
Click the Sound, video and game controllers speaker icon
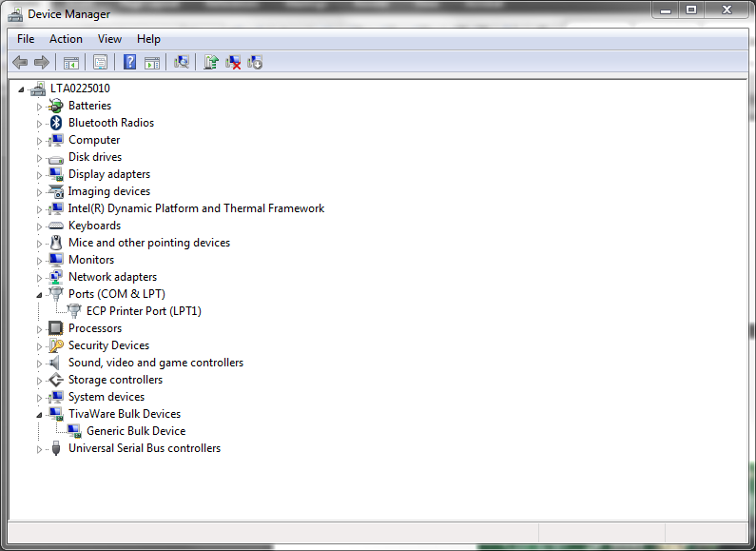coord(55,363)
